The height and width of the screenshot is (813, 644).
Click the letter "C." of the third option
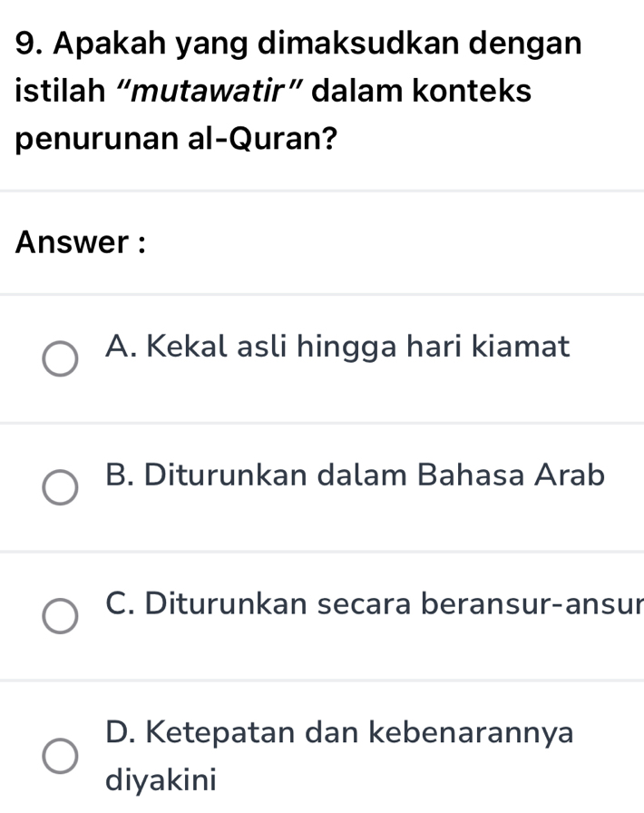click(x=121, y=602)
